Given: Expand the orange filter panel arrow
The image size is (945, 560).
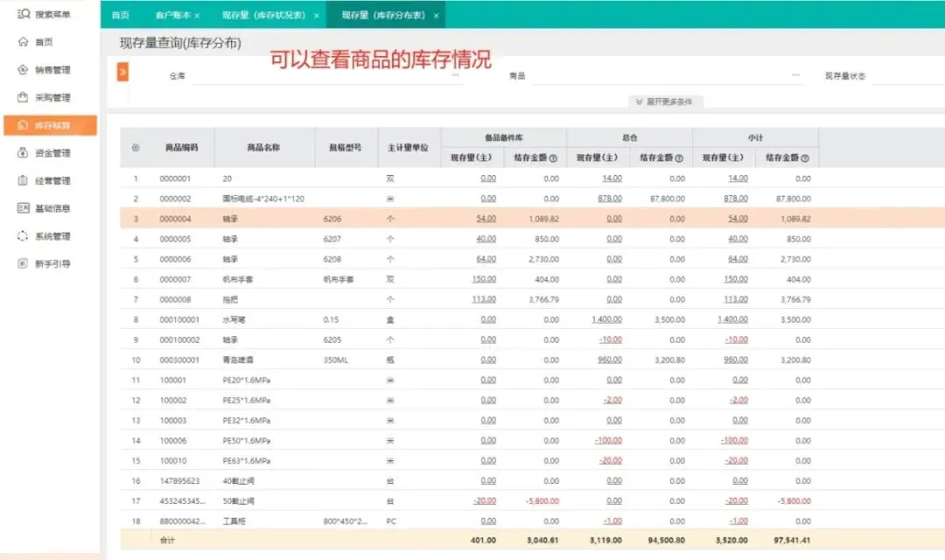Looking at the screenshot, I should coord(122,72).
